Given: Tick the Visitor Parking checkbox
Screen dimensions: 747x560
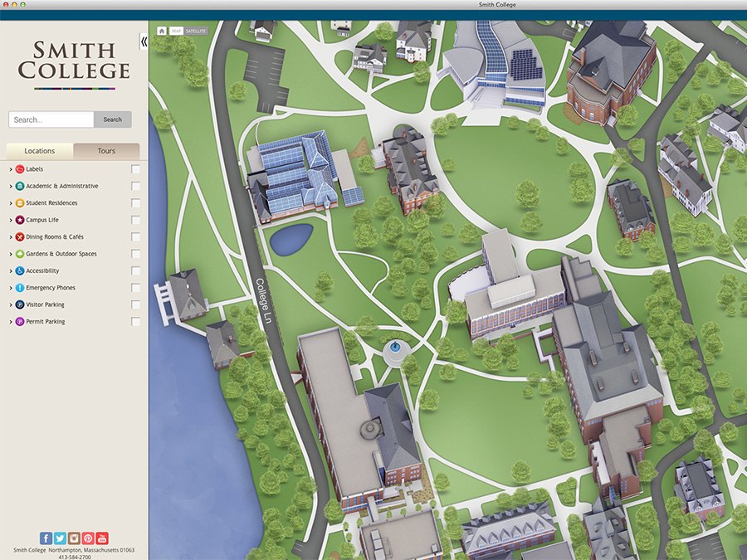Looking at the screenshot, I should 135,304.
